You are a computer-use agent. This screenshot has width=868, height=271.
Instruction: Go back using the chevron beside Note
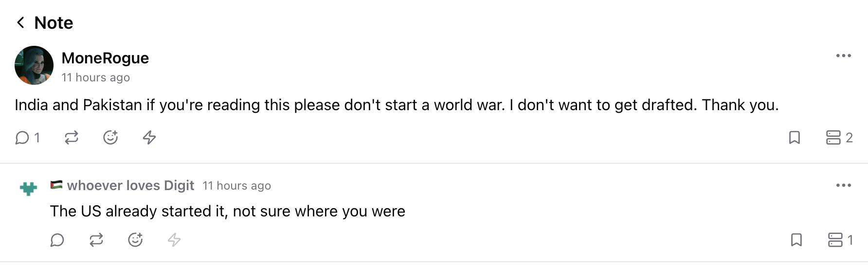tap(20, 22)
